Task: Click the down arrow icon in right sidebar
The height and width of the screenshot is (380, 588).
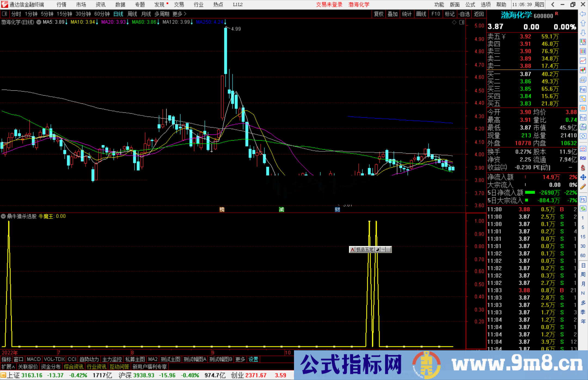Action: tap(583, 33)
